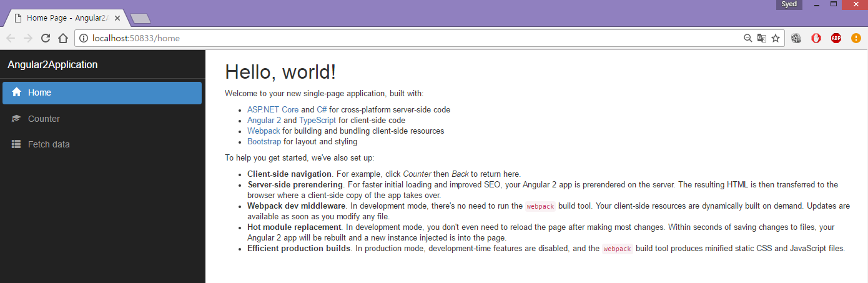Click the bold text Hot module replacement
The image size is (868, 283).
click(294, 227)
